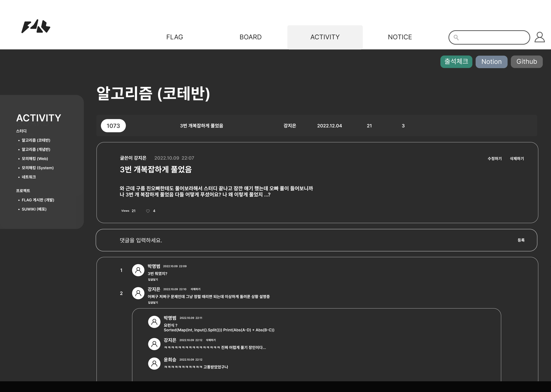Click the FLAG logo icon
This screenshot has width=551, height=392.
36,26
